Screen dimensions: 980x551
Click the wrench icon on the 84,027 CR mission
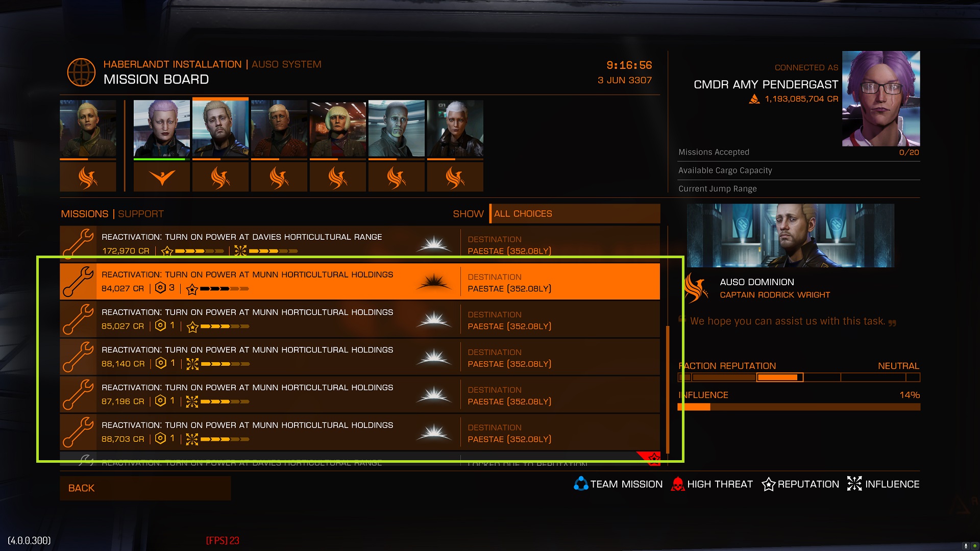coord(78,281)
